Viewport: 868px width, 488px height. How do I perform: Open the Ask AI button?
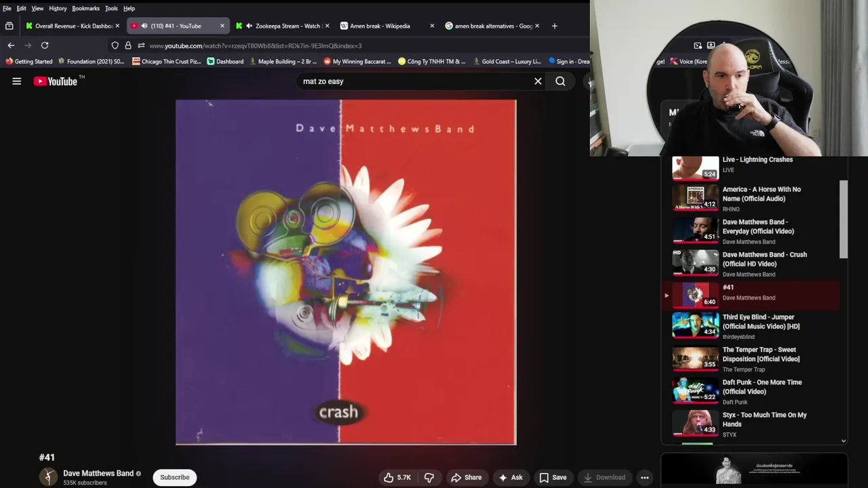511,477
